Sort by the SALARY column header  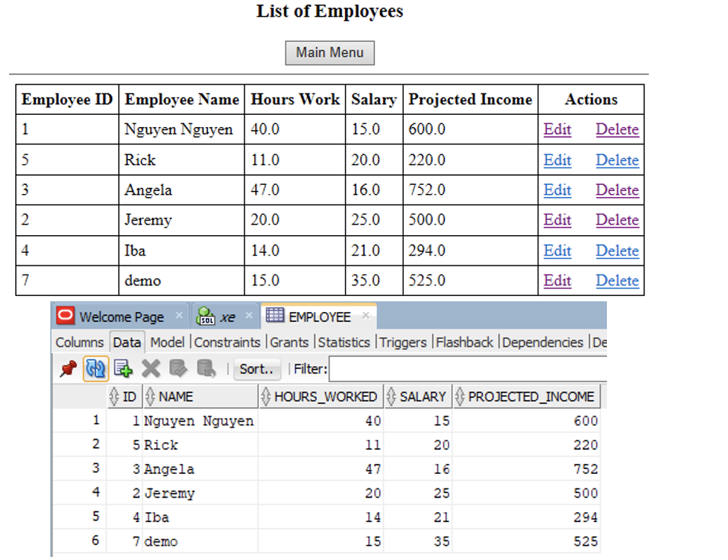pos(418,396)
